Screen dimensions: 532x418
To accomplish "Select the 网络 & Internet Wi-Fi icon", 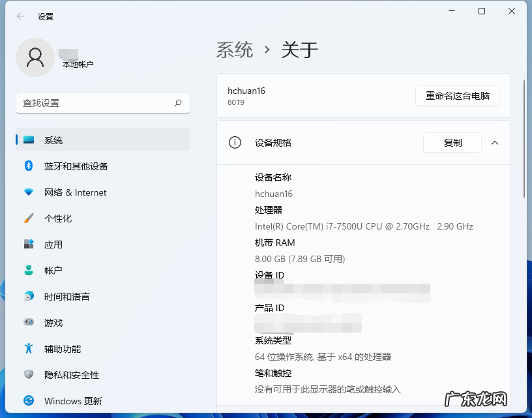I will 29,192.
